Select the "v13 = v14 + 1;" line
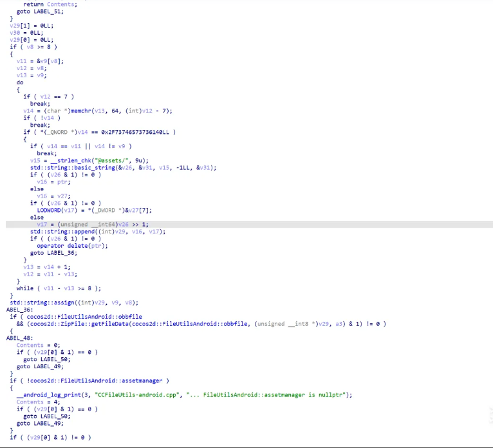Viewport: 493px width, 448px height. 47,267
